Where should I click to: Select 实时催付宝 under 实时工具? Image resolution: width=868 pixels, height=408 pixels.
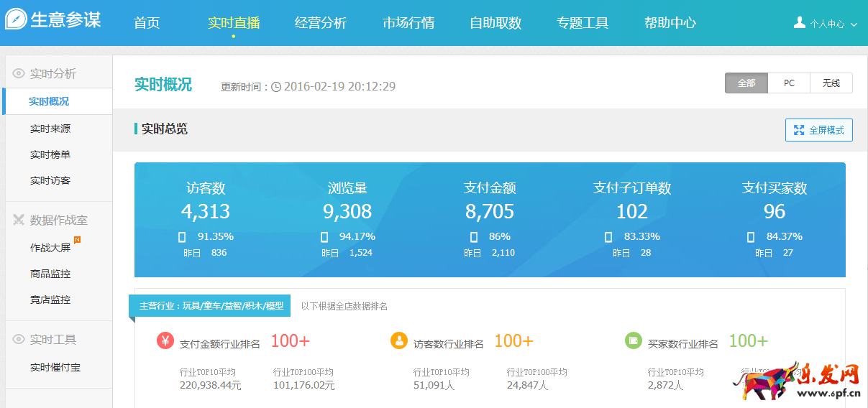tap(55, 367)
